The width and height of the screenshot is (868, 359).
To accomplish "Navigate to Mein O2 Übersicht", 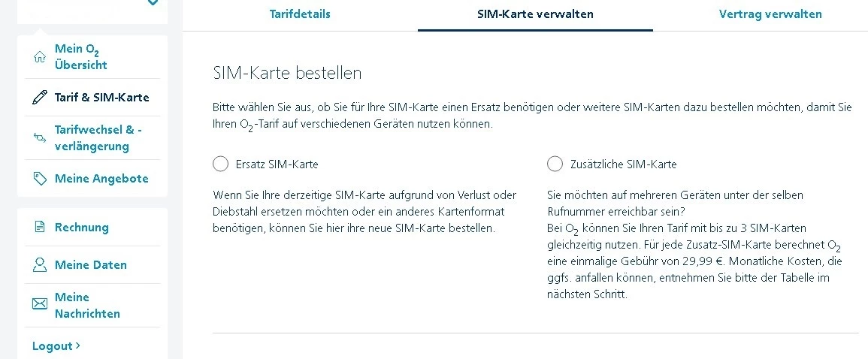I will point(80,57).
